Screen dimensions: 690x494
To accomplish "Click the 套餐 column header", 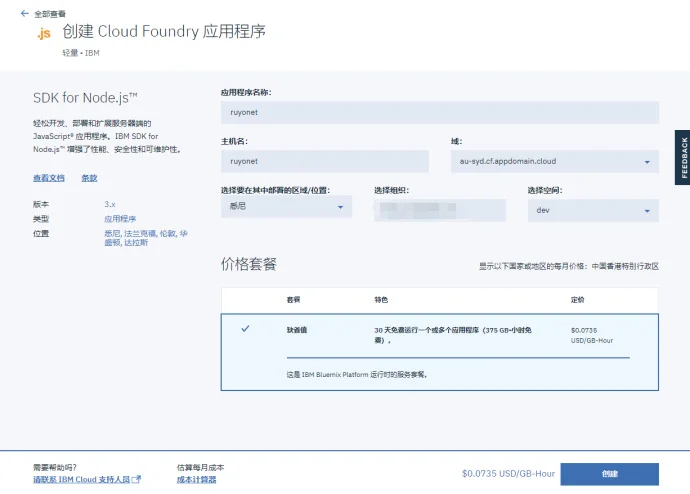I will click(x=293, y=300).
